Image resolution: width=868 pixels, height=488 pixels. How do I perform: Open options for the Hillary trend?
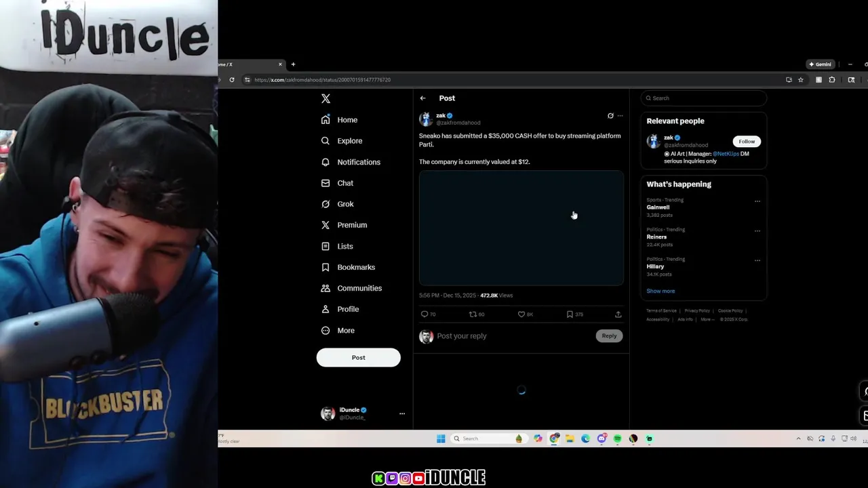757,260
